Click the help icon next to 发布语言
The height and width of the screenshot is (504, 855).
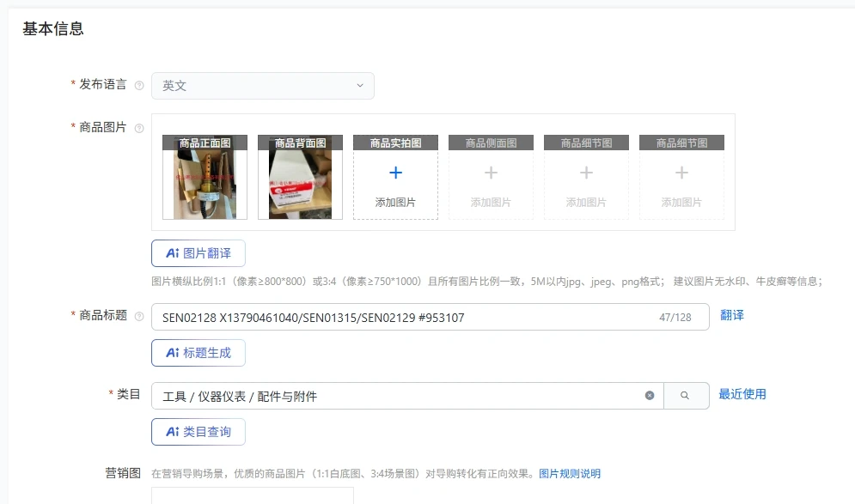click(x=139, y=86)
